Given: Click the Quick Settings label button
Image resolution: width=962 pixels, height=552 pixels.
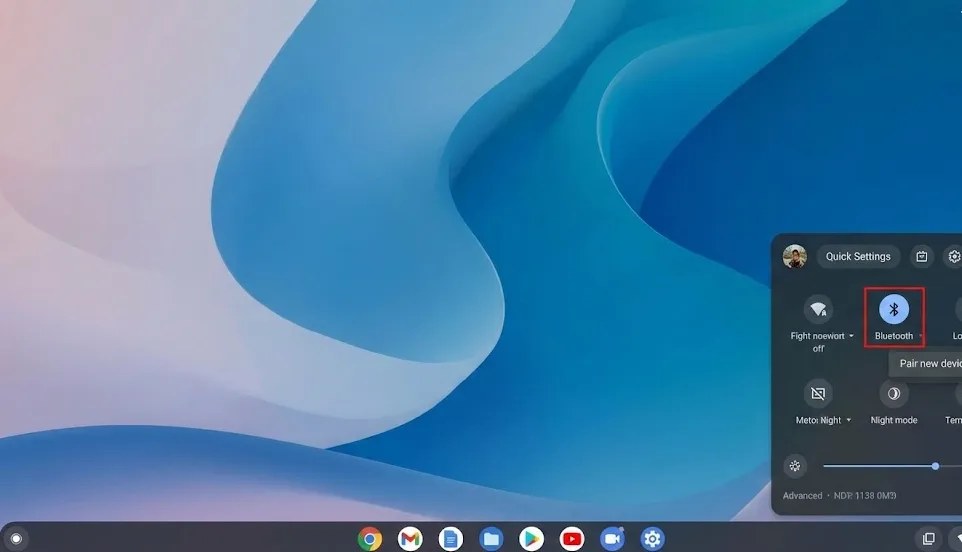Looking at the screenshot, I should (x=858, y=257).
